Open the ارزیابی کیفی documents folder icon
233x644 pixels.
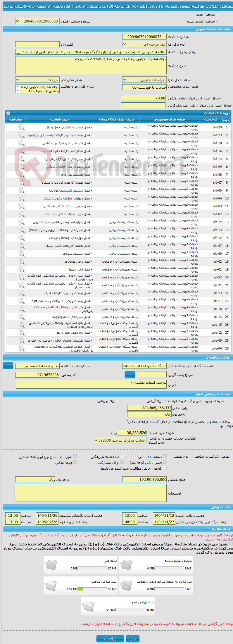click(88, 607)
